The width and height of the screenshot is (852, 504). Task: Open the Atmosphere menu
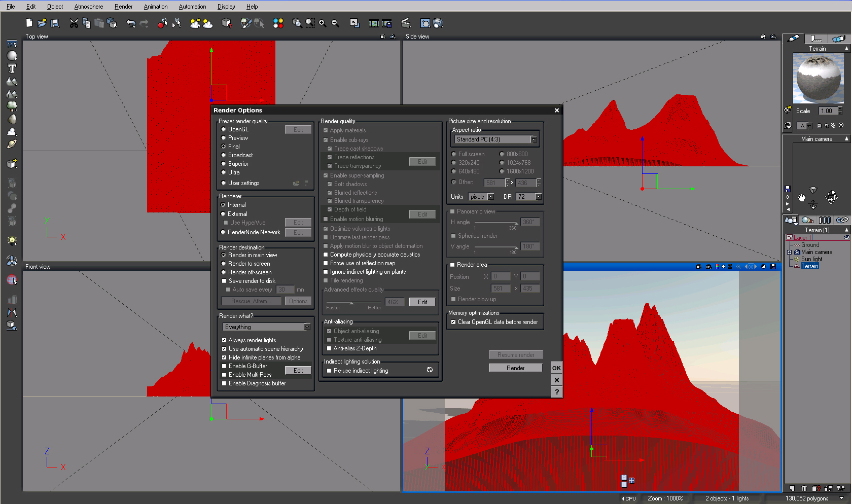(x=89, y=7)
